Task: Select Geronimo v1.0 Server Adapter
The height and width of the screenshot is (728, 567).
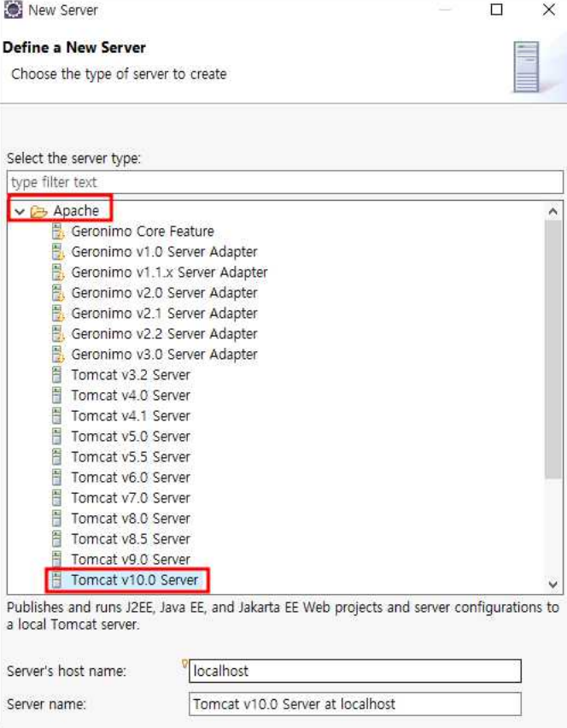Action: coord(164,252)
